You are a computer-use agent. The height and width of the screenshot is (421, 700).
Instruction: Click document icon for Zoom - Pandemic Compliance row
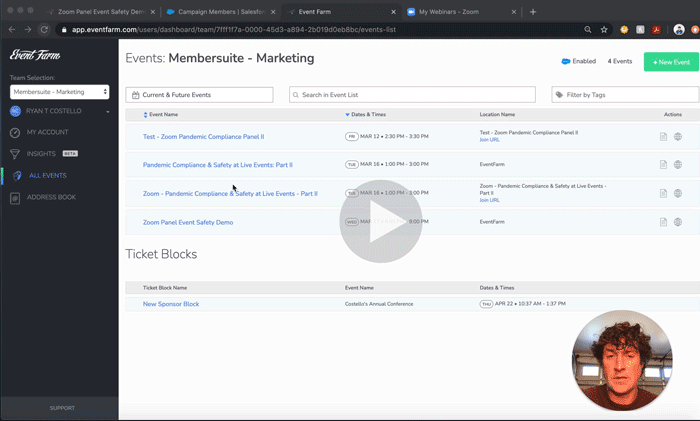click(663, 193)
